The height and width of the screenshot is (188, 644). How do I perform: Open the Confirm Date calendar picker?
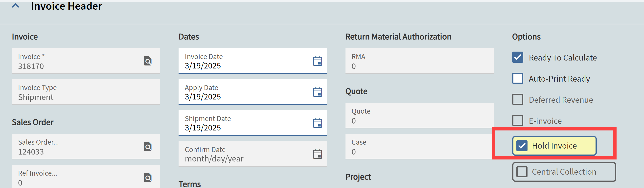pyautogui.click(x=318, y=154)
